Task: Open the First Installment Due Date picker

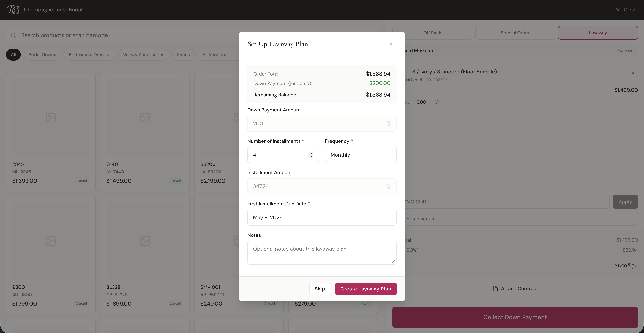Action: (x=322, y=217)
